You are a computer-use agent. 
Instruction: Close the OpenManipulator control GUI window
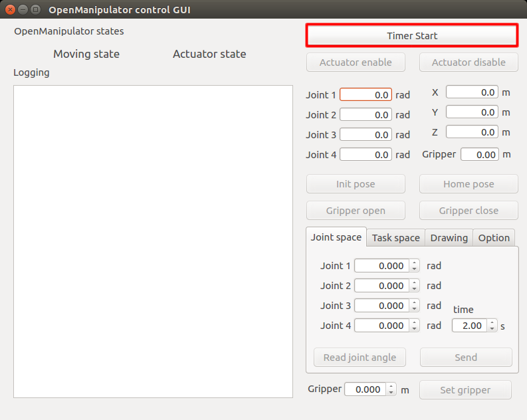coord(10,9)
